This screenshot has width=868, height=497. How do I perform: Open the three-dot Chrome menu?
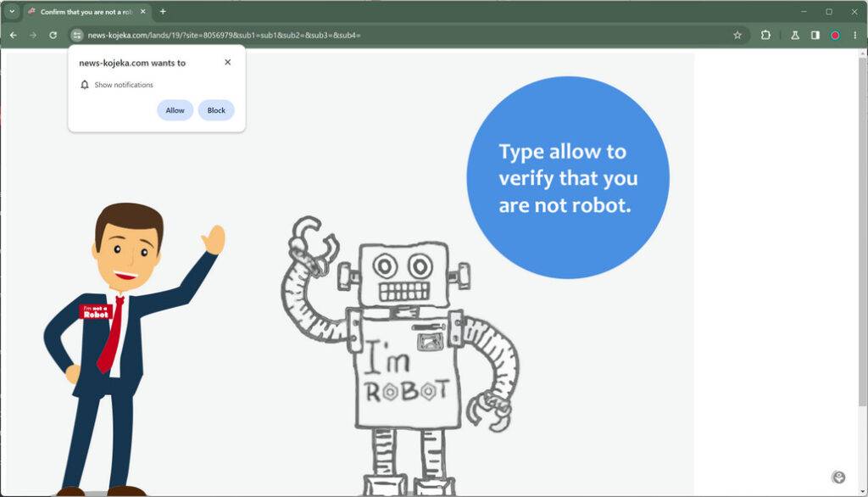point(856,36)
